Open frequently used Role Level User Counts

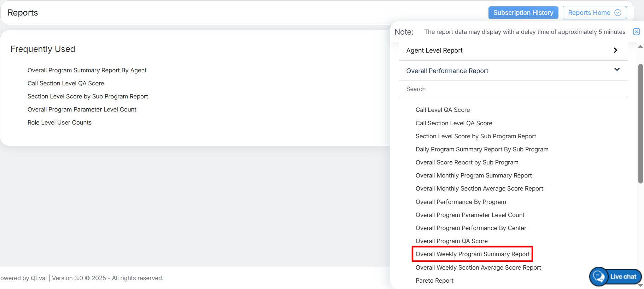coord(59,122)
